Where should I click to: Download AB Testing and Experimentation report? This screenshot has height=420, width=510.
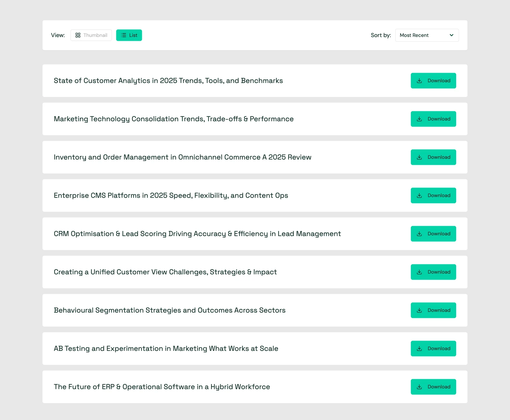pyautogui.click(x=433, y=349)
